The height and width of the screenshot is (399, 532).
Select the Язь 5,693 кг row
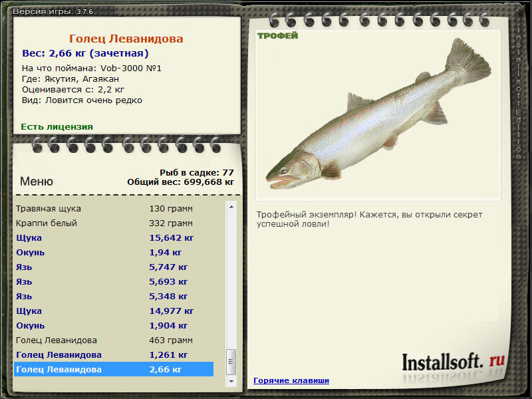pos(114,281)
